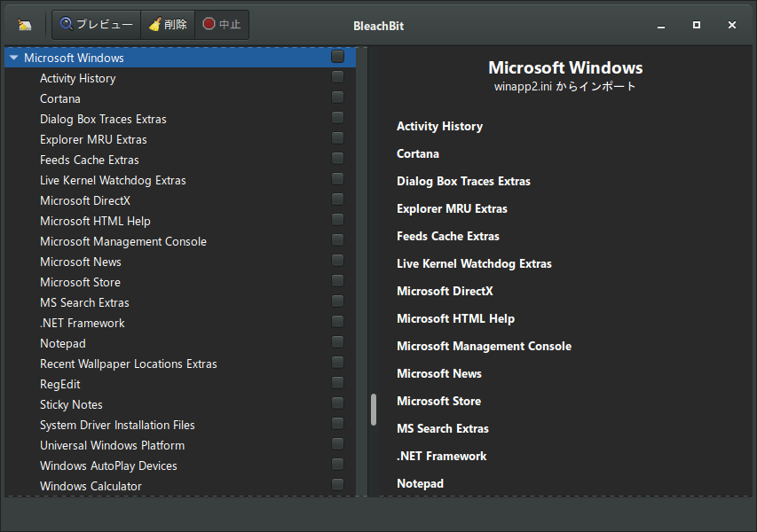The width and height of the screenshot is (757, 532).
Task: Select the Explorer MRU Extras tree row
Action: click(180, 139)
